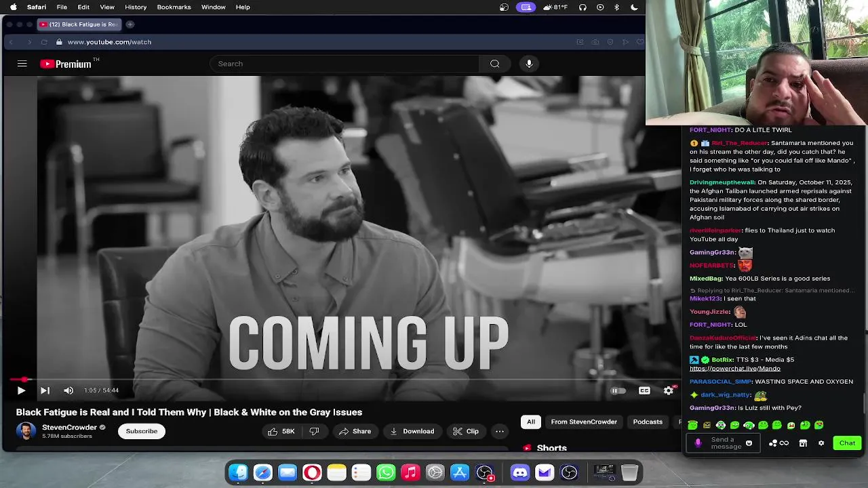Start voice search with microphone icon
Image resolution: width=868 pixels, height=488 pixels.
point(529,64)
